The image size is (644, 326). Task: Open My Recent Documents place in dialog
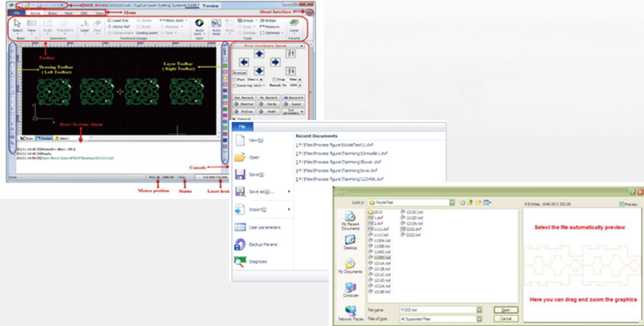pyautogui.click(x=350, y=220)
